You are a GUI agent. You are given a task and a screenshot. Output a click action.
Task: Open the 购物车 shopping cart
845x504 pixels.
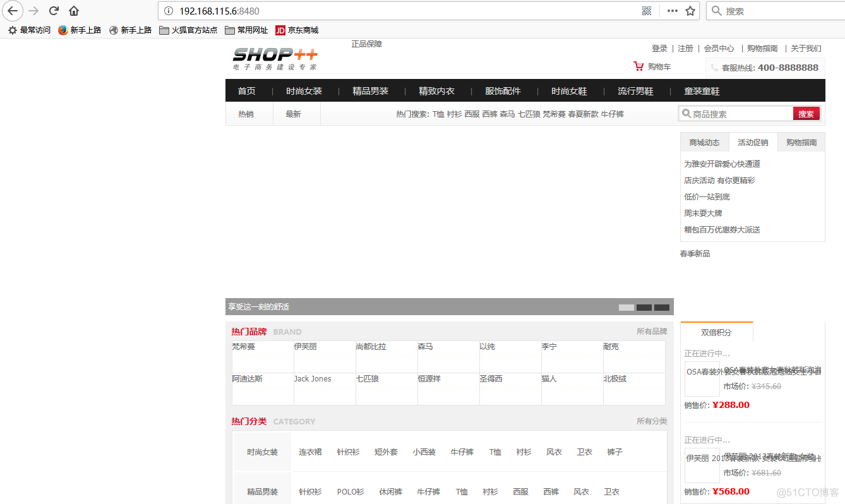click(652, 66)
